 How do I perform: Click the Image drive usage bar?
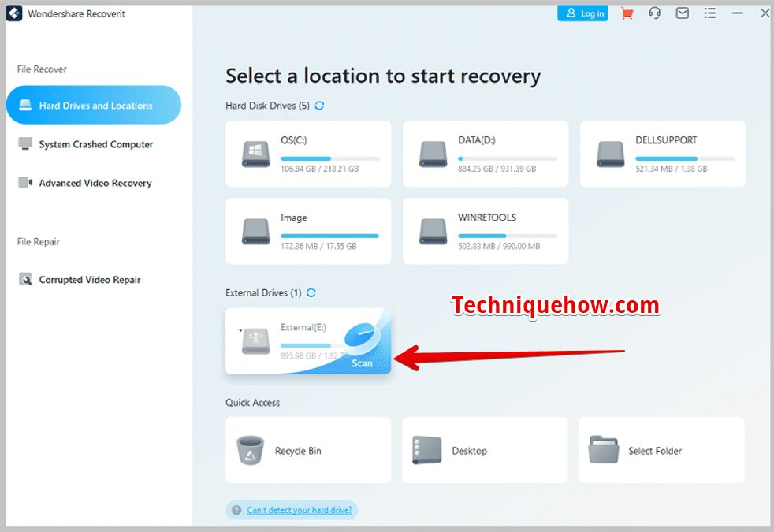[330, 236]
